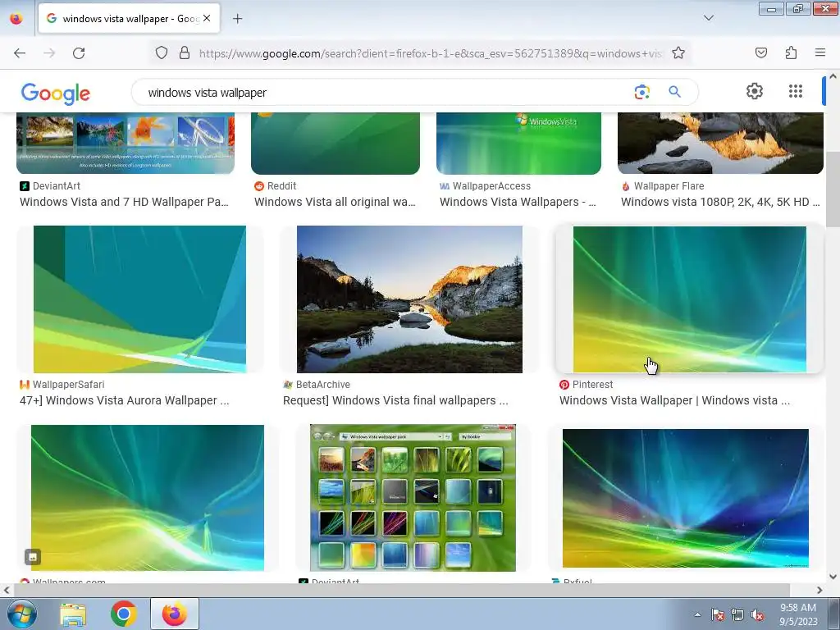
Task: Open the Firefox hamburger application menu
Action: pyautogui.click(x=820, y=52)
